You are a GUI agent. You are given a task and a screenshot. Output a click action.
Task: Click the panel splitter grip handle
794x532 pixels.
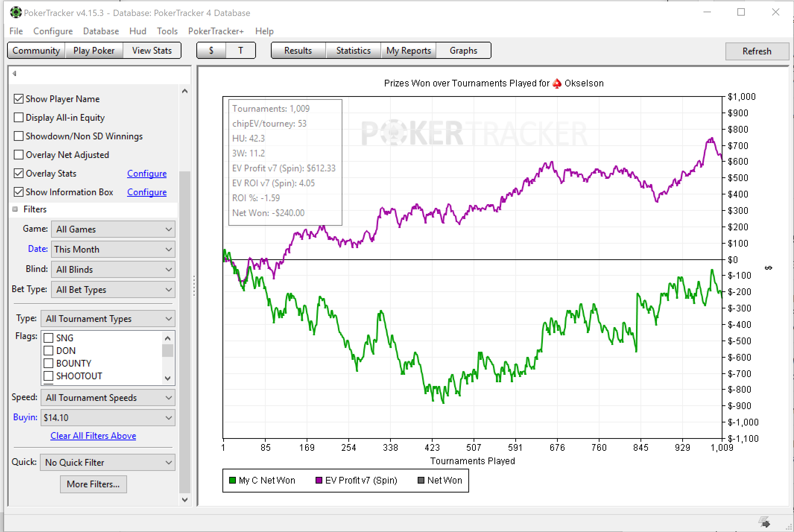point(194,286)
